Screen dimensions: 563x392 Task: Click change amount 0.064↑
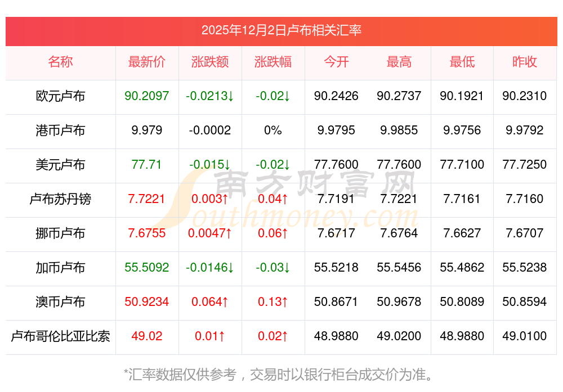tap(210, 302)
